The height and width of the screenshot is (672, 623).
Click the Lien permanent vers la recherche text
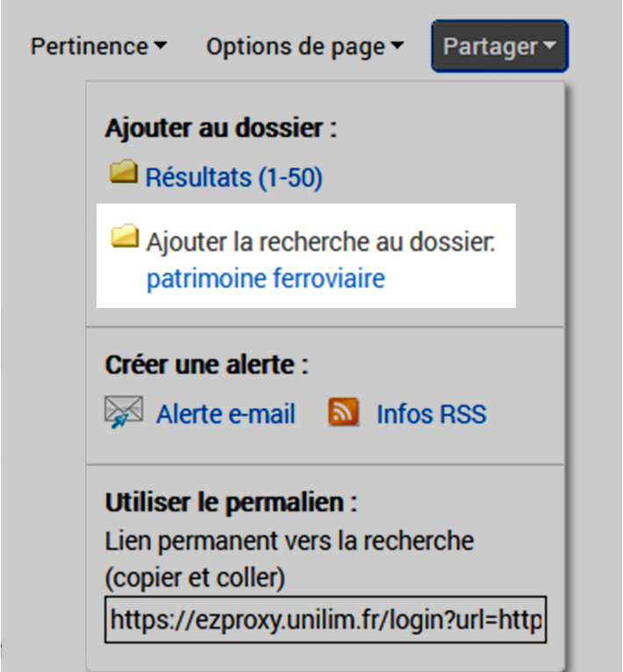[289, 540]
